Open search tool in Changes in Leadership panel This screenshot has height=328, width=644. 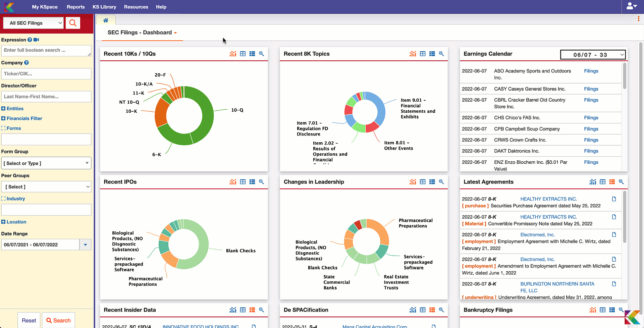tap(441, 182)
